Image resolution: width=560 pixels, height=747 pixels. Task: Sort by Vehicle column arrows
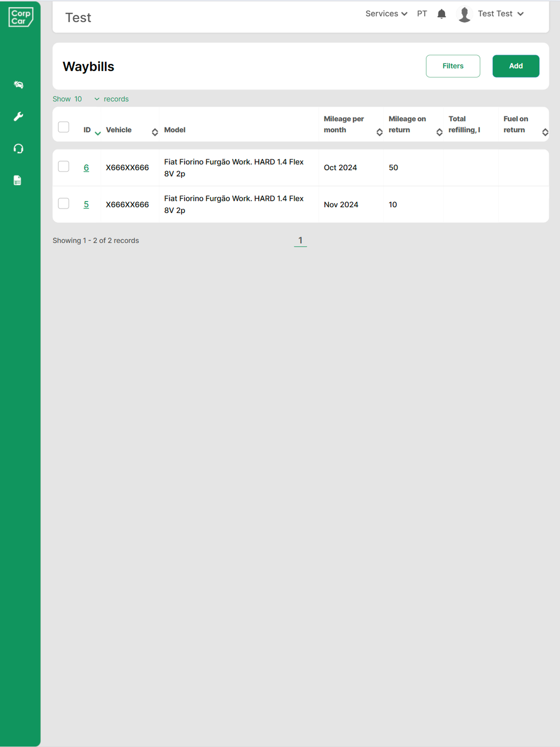(x=155, y=132)
